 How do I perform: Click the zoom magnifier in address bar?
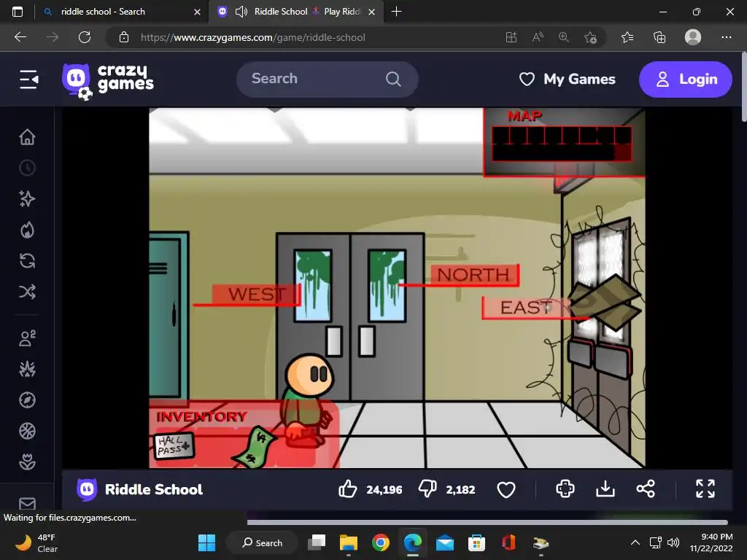(x=564, y=37)
